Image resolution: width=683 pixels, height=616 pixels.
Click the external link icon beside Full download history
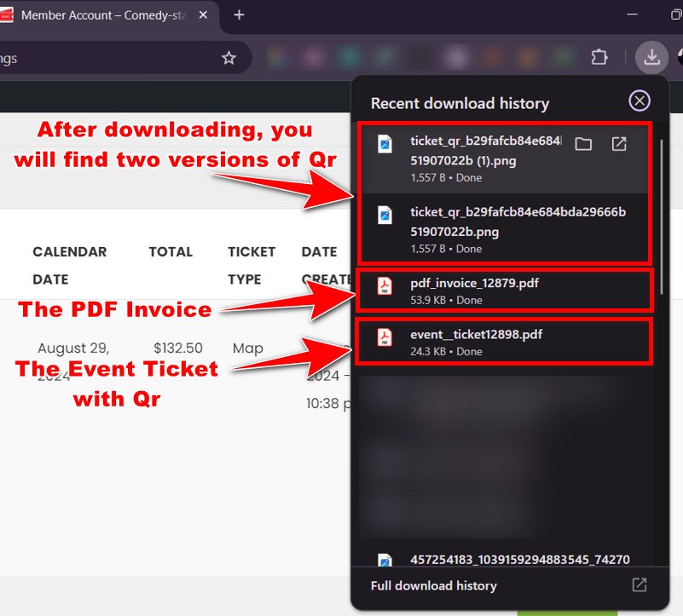click(639, 585)
